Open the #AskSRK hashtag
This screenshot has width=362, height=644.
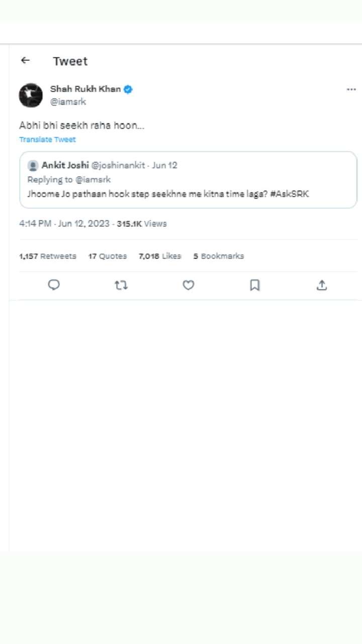[289, 194]
